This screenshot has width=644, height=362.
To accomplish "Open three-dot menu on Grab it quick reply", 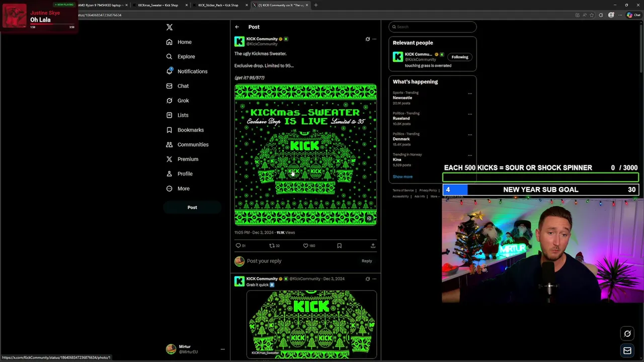I will click(374, 279).
